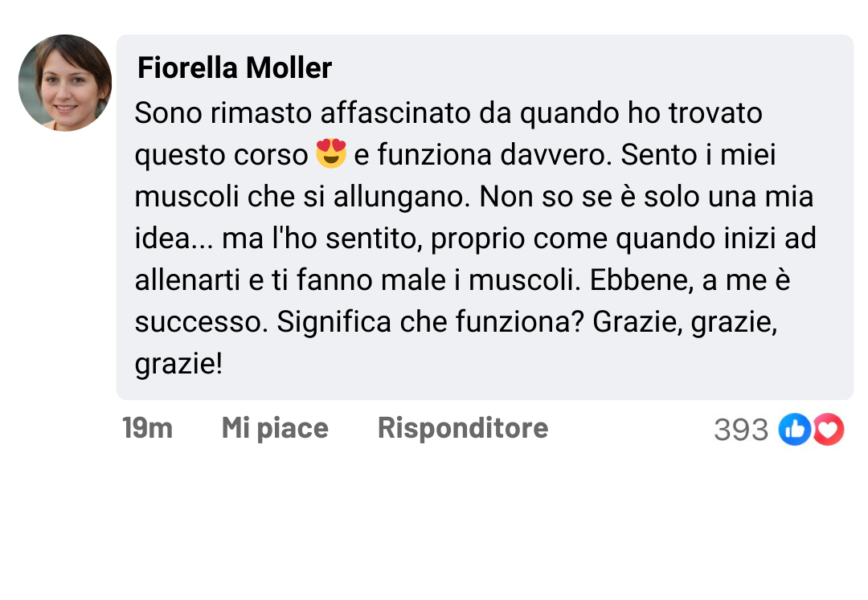Screen dimensions: 868x600
Task: Show the 393 reactions count
Action: coord(740,431)
